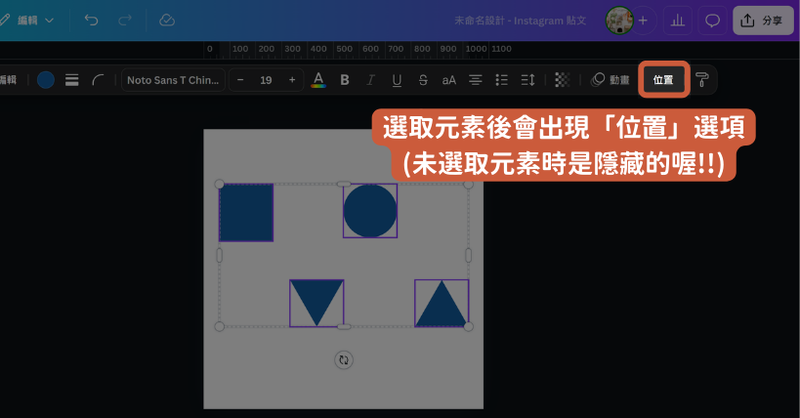Expand the 編輯 mode dropdown

click(x=30, y=20)
